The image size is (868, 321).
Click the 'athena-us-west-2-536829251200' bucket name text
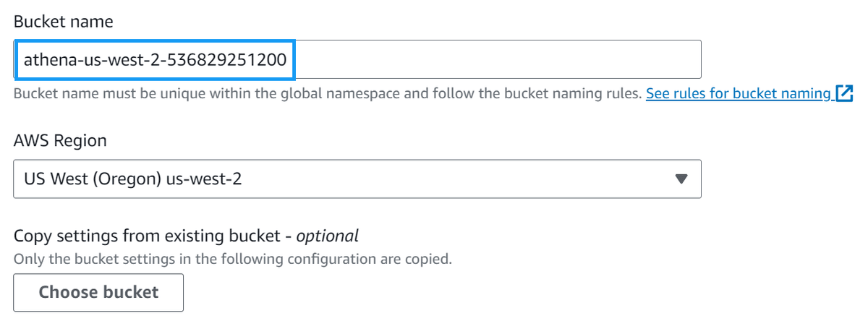coord(155,59)
